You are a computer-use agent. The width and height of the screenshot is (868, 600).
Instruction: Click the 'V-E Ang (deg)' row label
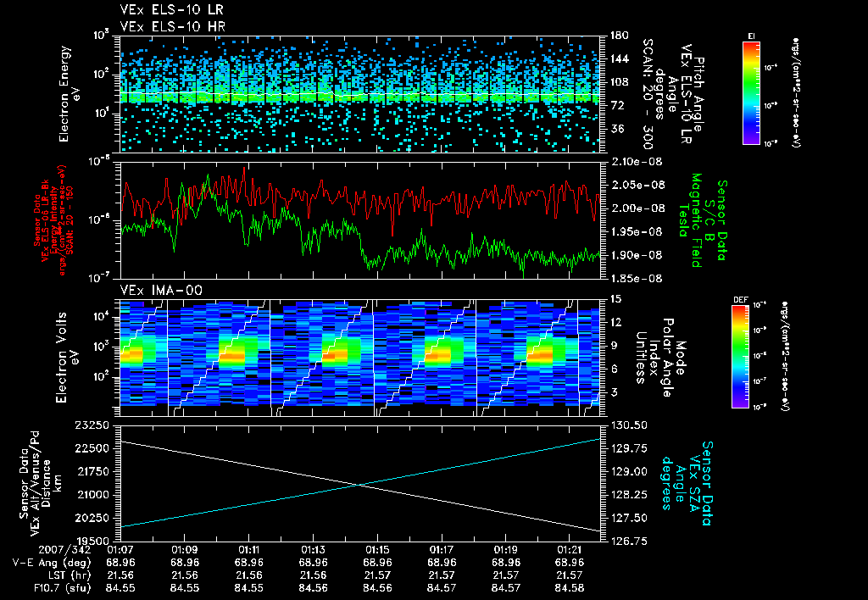[52, 563]
